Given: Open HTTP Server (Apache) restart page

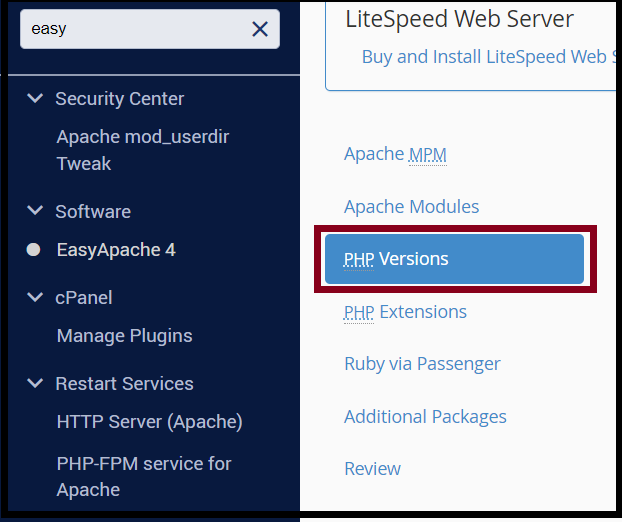Looking at the screenshot, I should pos(150,422).
